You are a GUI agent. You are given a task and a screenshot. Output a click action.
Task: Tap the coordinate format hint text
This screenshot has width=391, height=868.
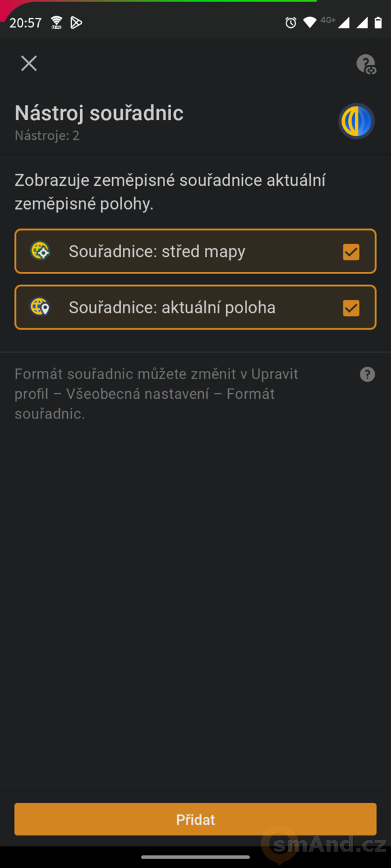157,394
